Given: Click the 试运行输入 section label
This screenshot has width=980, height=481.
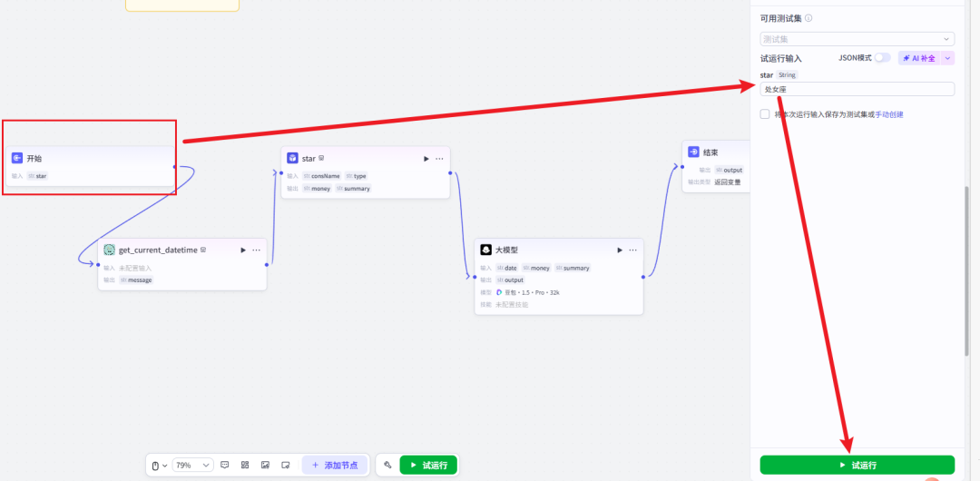Looking at the screenshot, I should point(780,58).
